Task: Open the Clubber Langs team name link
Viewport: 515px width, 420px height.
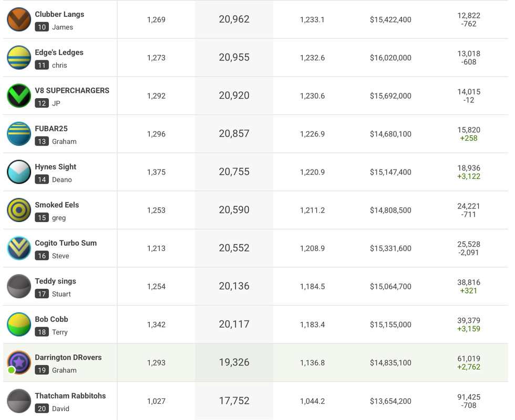Action: (x=59, y=14)
